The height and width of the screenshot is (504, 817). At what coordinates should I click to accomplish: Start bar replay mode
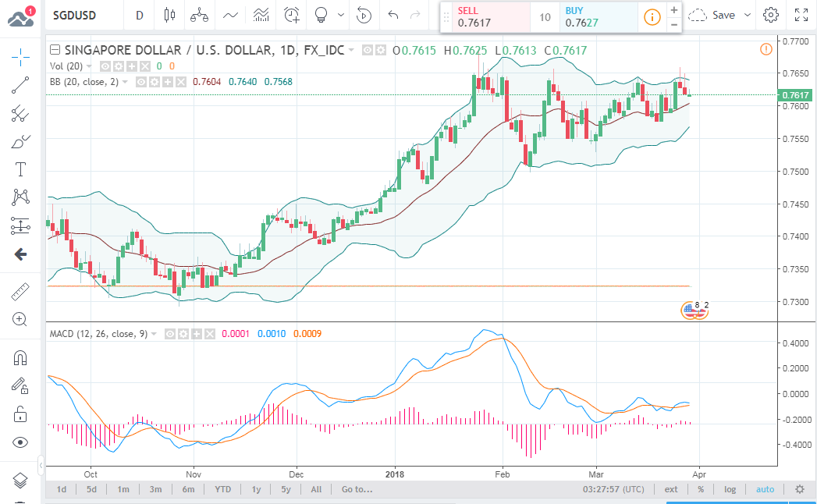[x=364, y=15]
